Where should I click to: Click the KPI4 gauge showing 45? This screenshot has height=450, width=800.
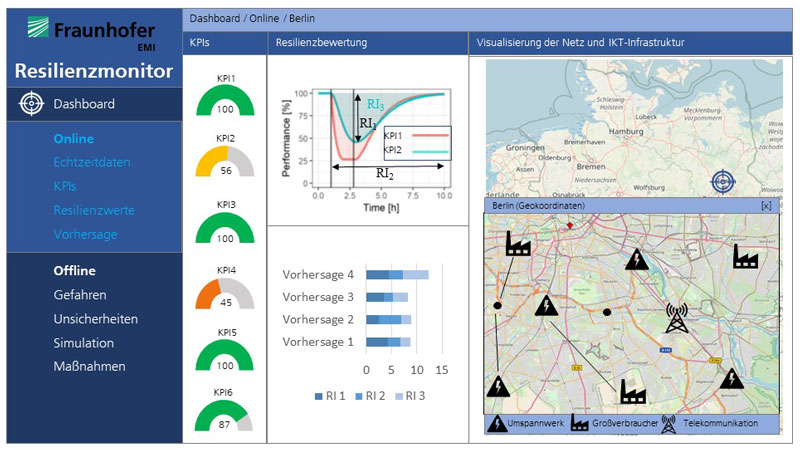[225, 293]
